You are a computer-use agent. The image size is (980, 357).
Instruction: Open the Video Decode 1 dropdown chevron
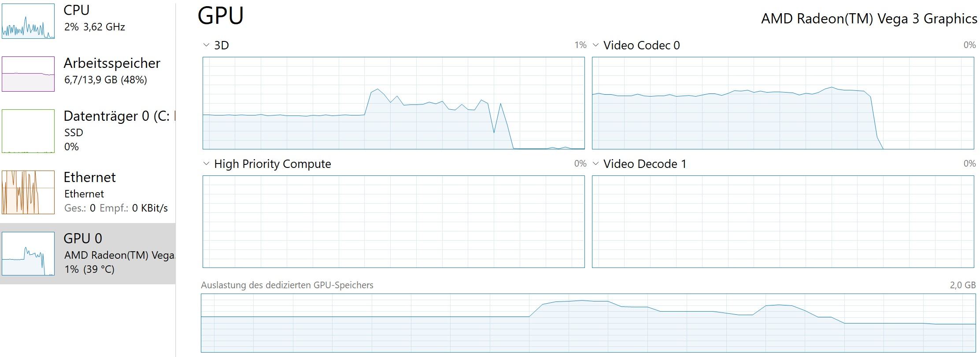[x=596, y=164]
